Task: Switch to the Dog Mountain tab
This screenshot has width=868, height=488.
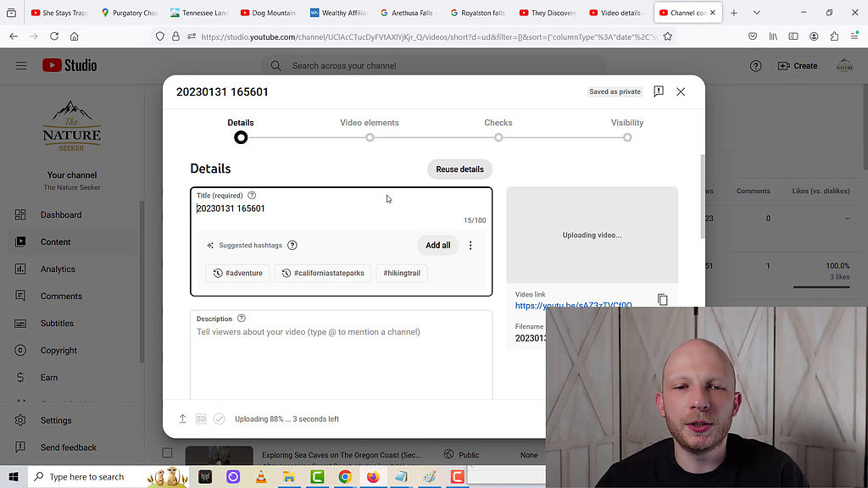Action: click(269, 13)
